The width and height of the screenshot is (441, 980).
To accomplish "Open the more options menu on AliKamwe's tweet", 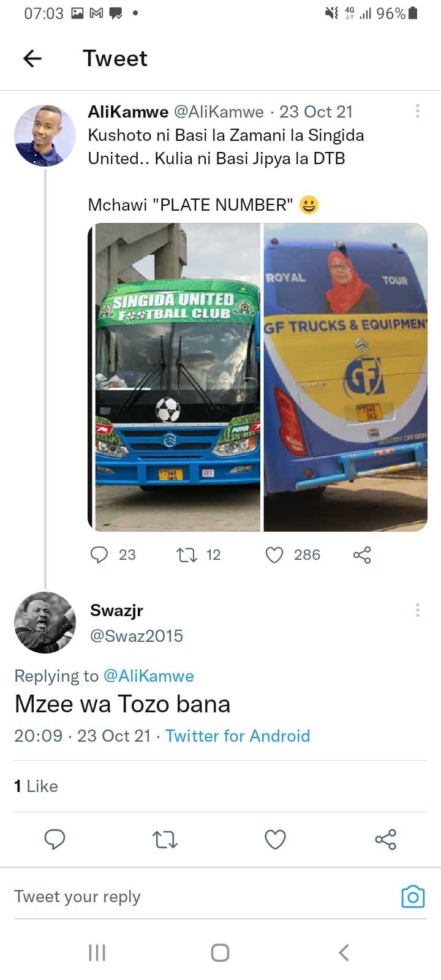I will point(418,111).
